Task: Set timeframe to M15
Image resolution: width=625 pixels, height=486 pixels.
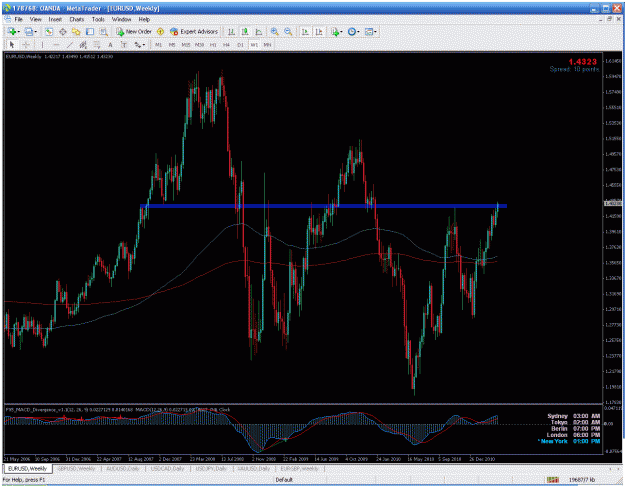Action: pyautogui.click(x=186, y=45)
